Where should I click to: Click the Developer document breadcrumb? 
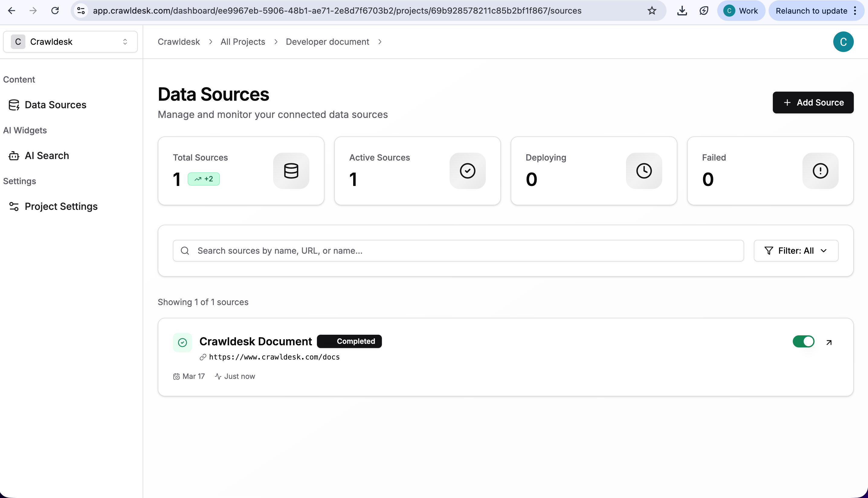coord(327,42)
